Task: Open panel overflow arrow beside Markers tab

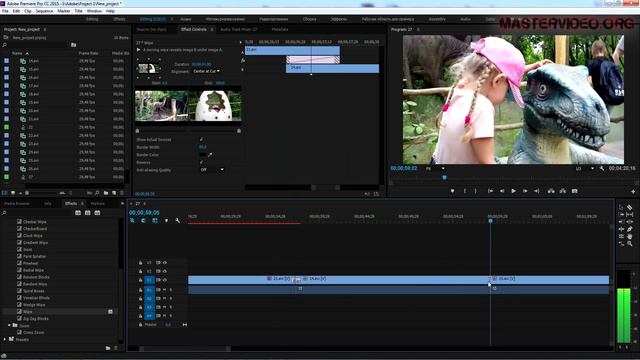Action: pos(122,203)
